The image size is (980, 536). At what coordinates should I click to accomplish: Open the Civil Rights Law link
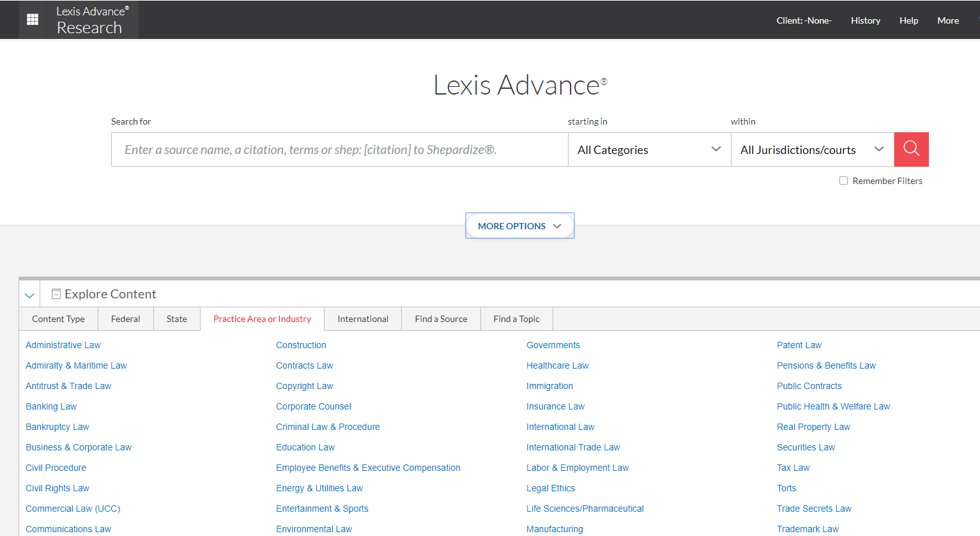(x=57, y=488)
